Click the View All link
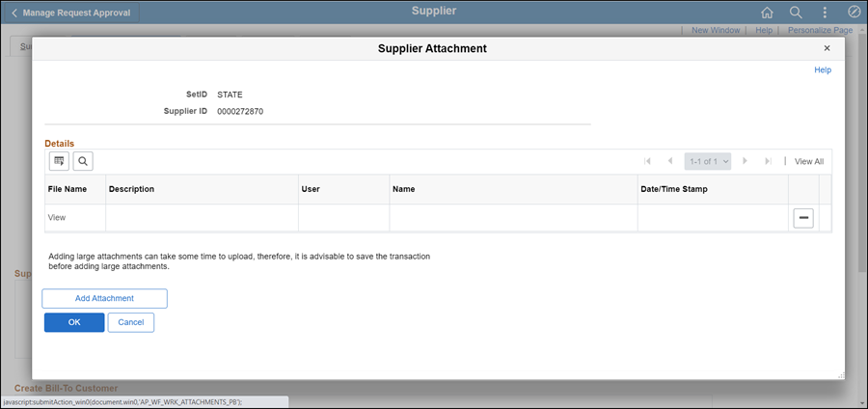 pyautogui.click(x=808, y=162)
